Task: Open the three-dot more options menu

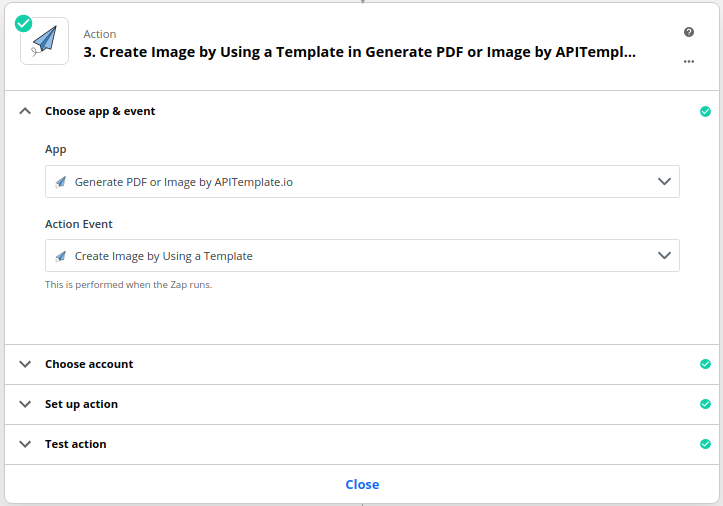Action: [689, 61]
